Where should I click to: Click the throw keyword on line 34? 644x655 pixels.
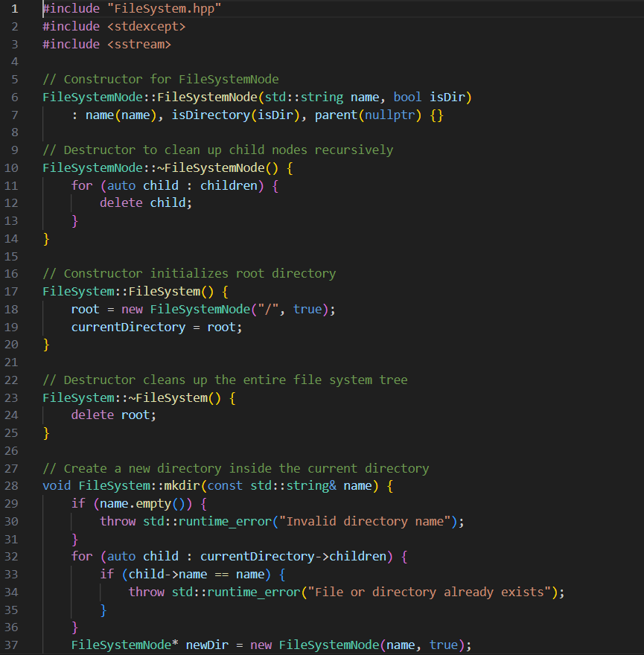coord(146,592)
